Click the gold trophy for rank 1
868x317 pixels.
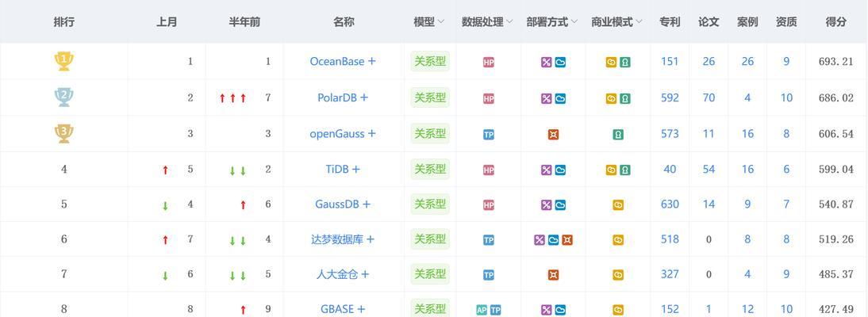(x=64, y=61)
